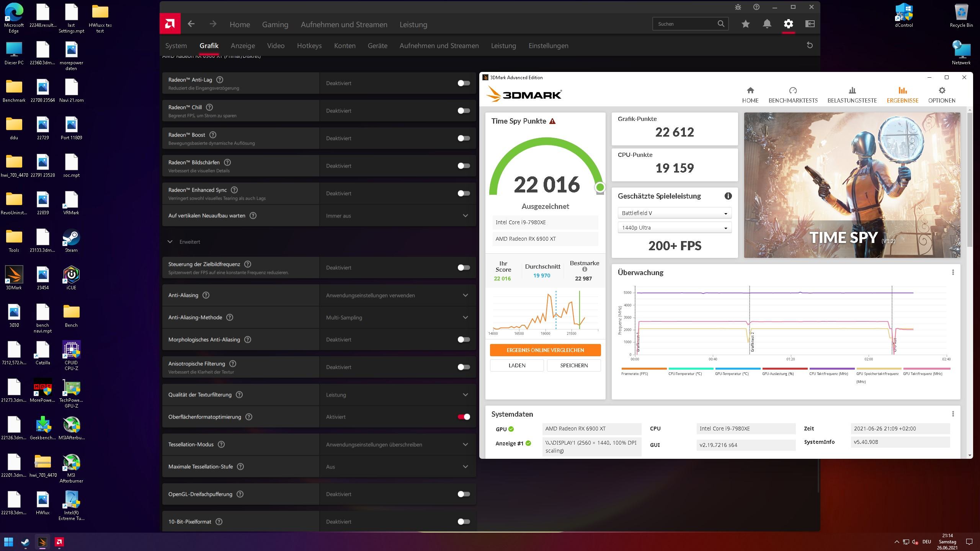
Task: Show help for Radeon Chill
Action: point(209,107)
